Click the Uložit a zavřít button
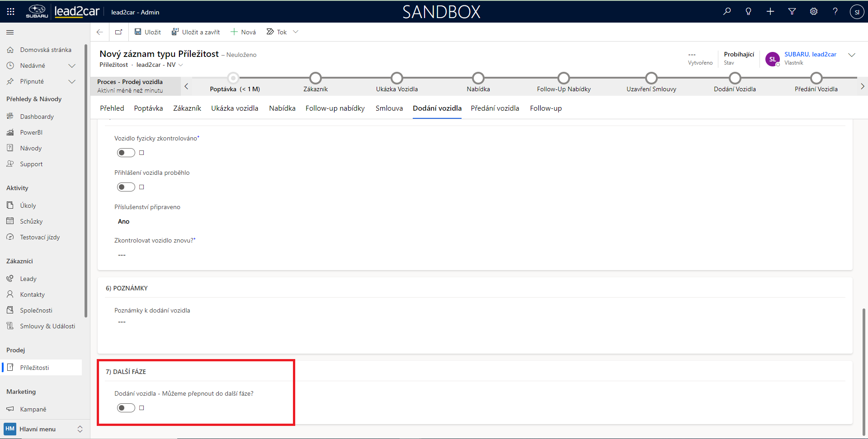This screenshot has height=439, width=868. (x=196, y=32)
